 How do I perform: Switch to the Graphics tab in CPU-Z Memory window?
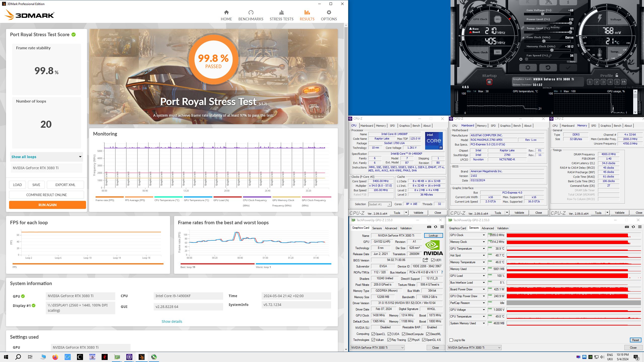[x=606, y=126]
